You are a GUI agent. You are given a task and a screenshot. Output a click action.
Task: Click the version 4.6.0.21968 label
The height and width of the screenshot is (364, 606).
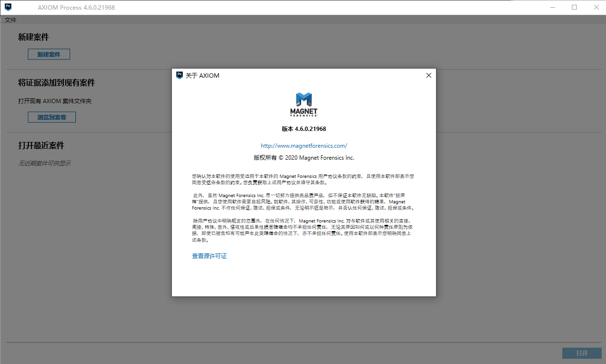[x=303, y=129]
